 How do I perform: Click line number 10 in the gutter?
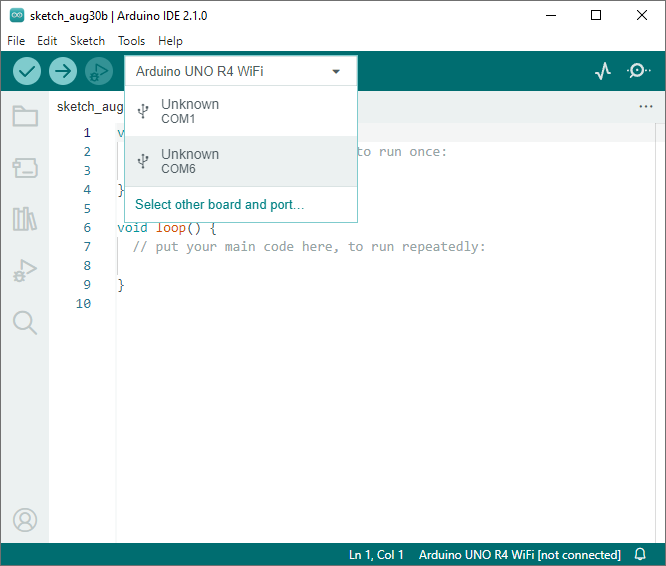[x=83, y=304]
